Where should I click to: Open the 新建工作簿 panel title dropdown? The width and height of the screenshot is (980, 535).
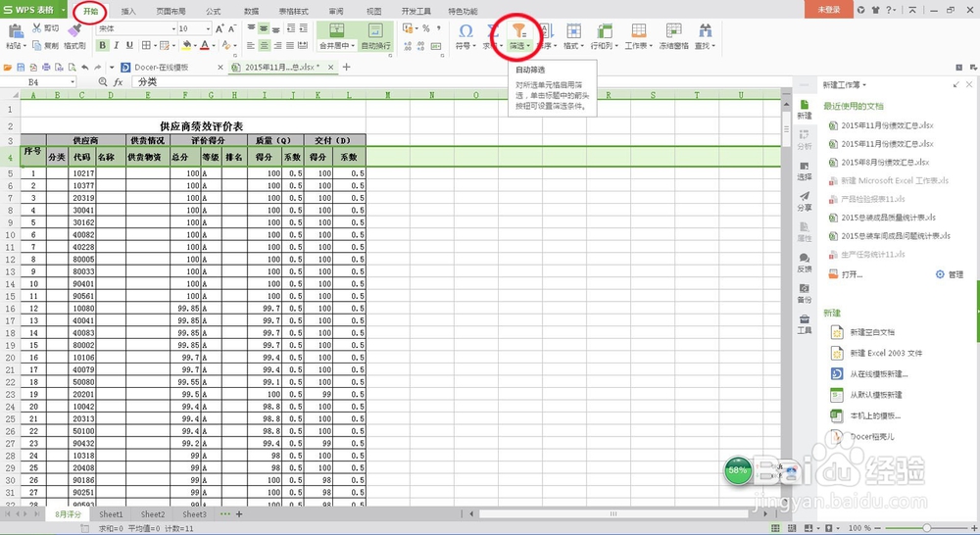click(x=865, y=84)
